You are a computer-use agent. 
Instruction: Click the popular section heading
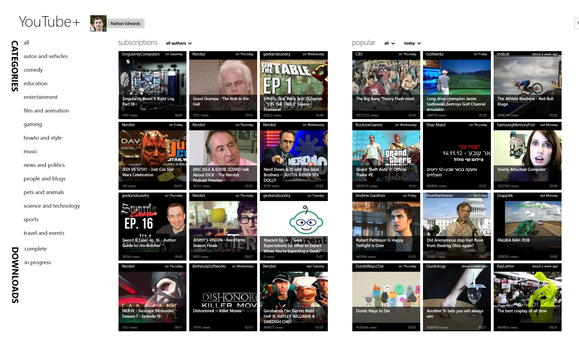click(364, 42)
